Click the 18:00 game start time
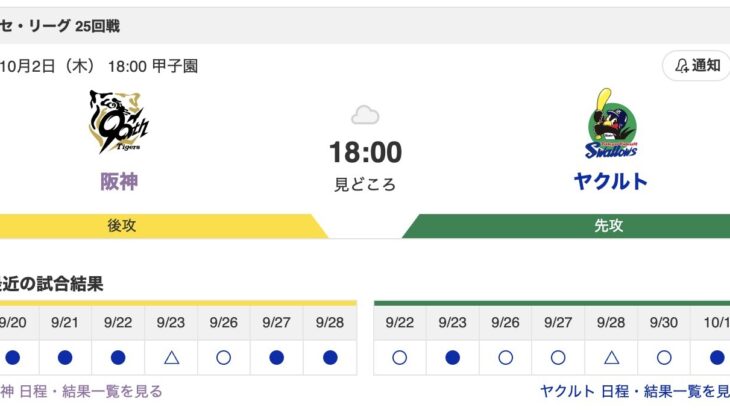730x410 pixels. (365, 152)
